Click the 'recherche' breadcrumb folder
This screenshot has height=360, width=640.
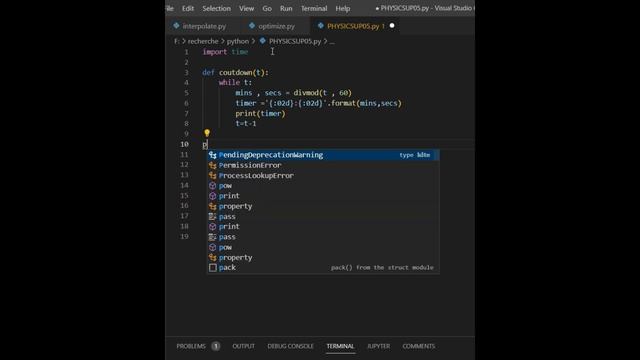[203, 41]
